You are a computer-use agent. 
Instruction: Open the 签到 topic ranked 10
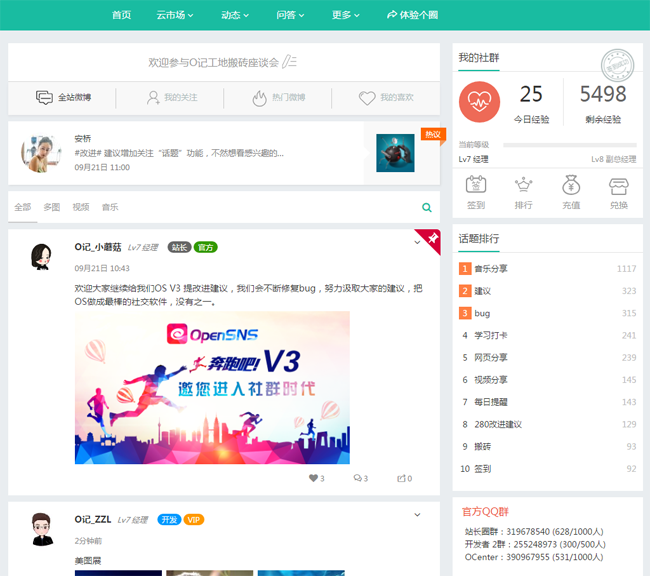(x=483, y=469)
